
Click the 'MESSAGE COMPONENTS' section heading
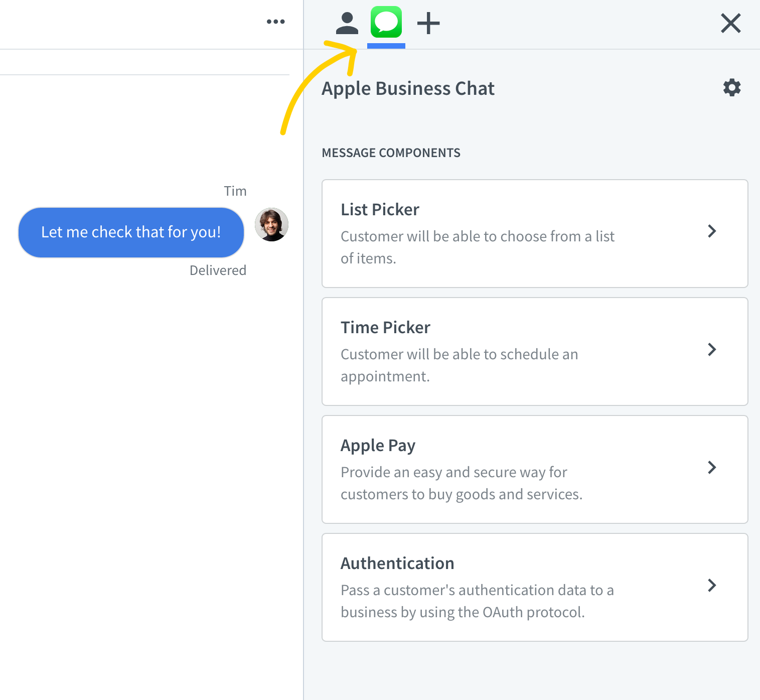tap(391, 153)
